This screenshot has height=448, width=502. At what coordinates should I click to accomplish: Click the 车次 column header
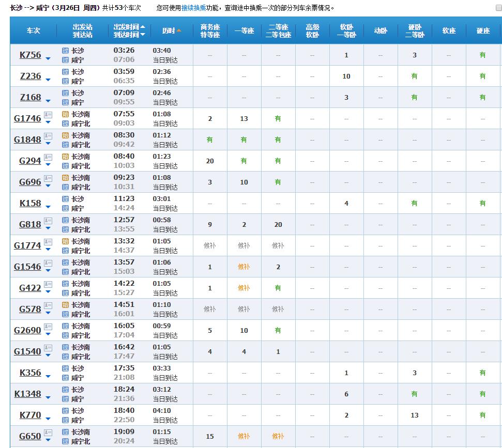[x=34, y=30]
